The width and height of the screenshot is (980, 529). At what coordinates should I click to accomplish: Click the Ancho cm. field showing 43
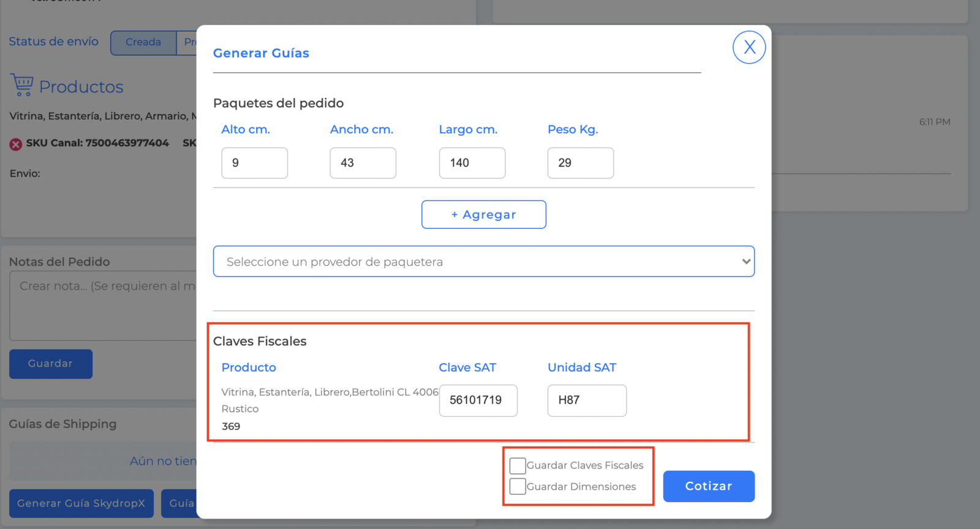pyautogui.click(x=363, y=163)
